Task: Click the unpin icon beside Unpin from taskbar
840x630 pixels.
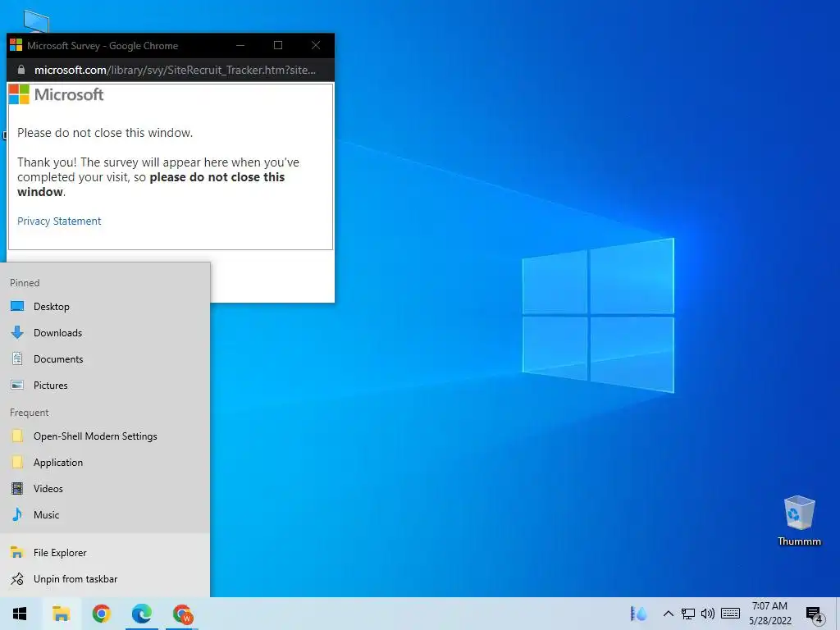Action: point(17,578)
